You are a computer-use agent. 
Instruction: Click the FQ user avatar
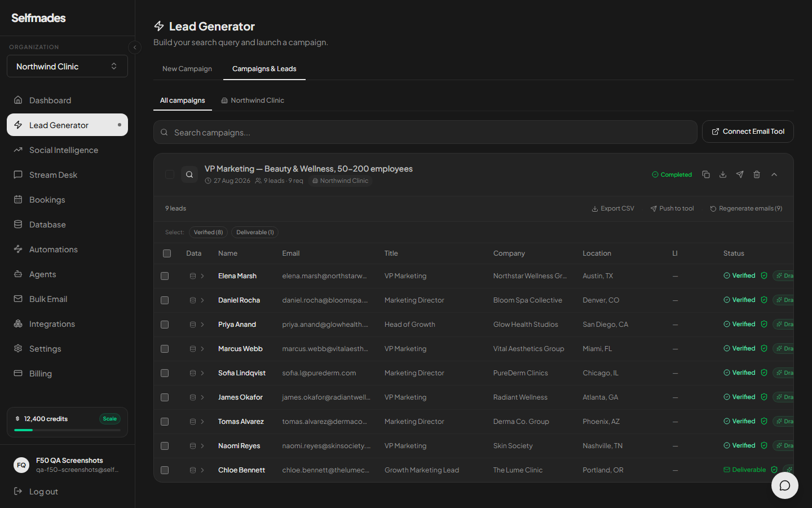(x=21, y=465)
